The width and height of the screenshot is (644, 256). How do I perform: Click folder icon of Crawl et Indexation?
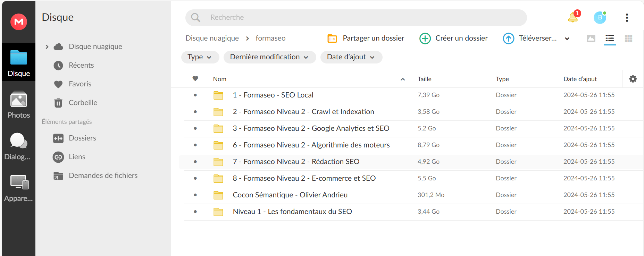point(218,112)
